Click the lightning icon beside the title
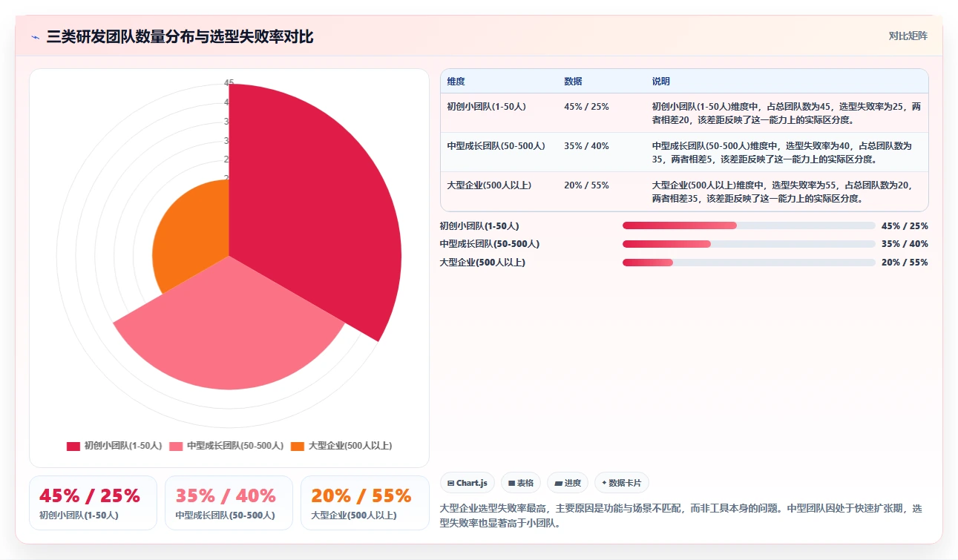The height and width of the screenshot is (560, 958). (x=35, y=36)
